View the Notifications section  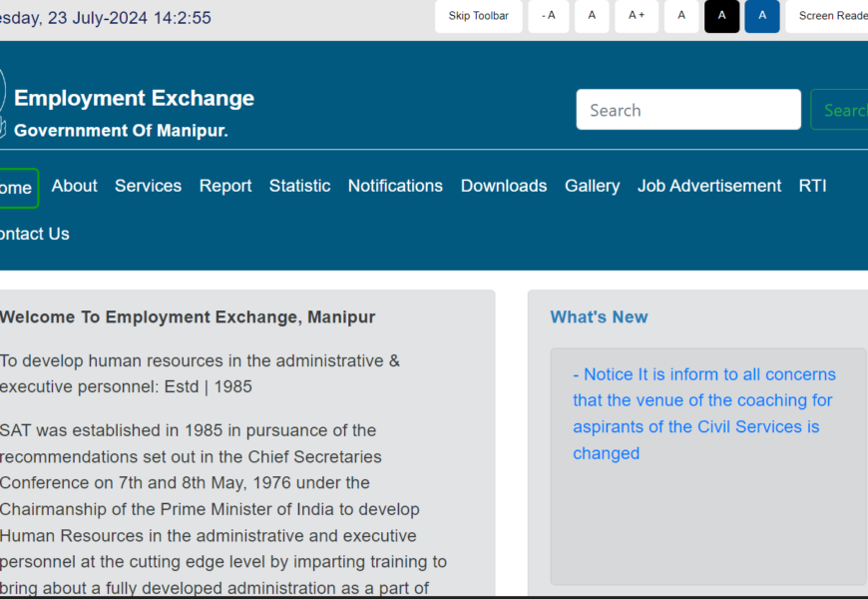pyautogui.click(x=395, y=186)
